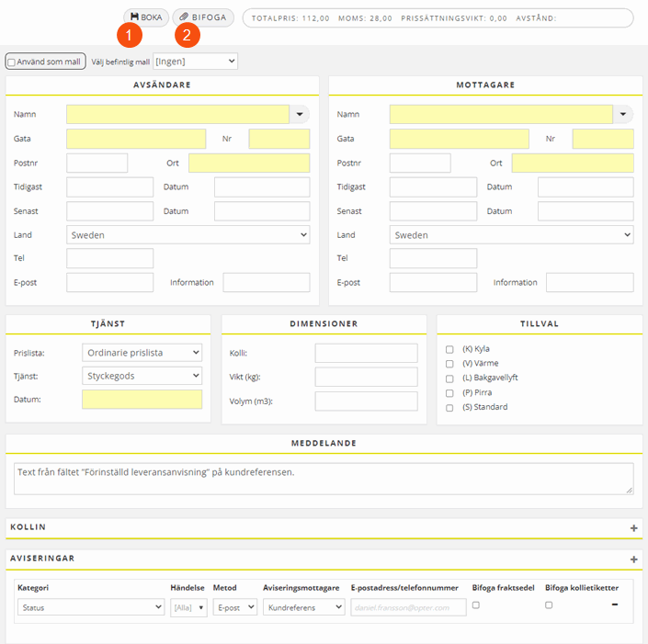Viewport: 648px width, 644px height.
Task: Remove notification row with minus icon
Action: tap(615, 604)
